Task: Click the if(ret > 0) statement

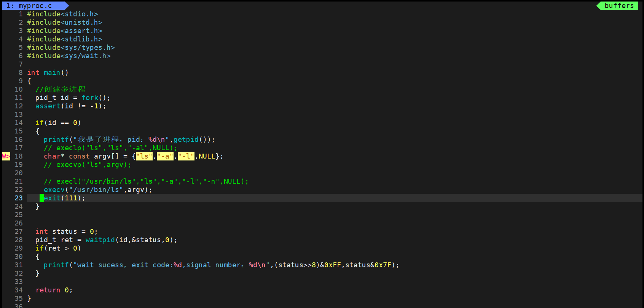Action: coord(58,248)
